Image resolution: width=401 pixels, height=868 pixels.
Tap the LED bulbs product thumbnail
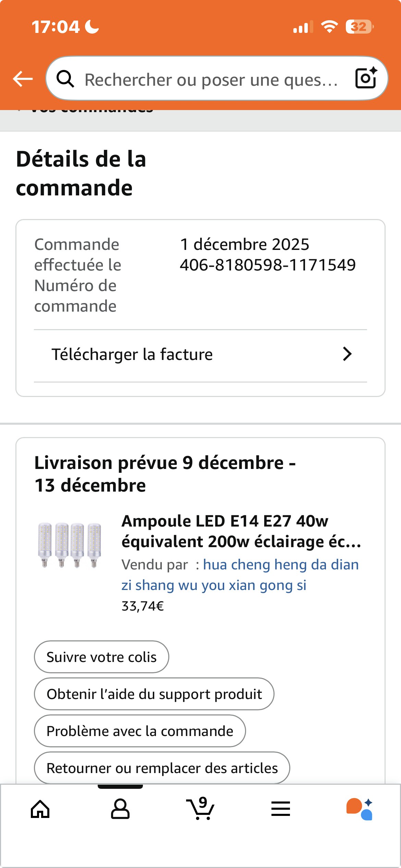click(x=70, y=545)
